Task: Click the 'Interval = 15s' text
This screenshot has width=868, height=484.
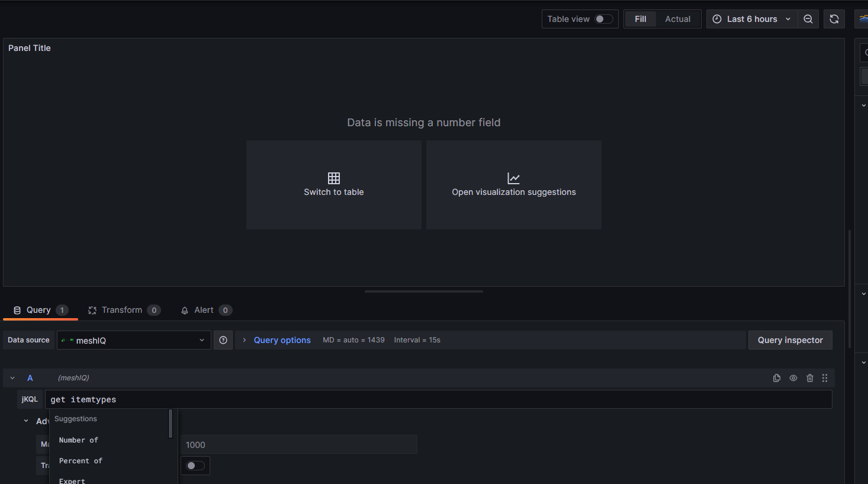Action: (417, 340)
